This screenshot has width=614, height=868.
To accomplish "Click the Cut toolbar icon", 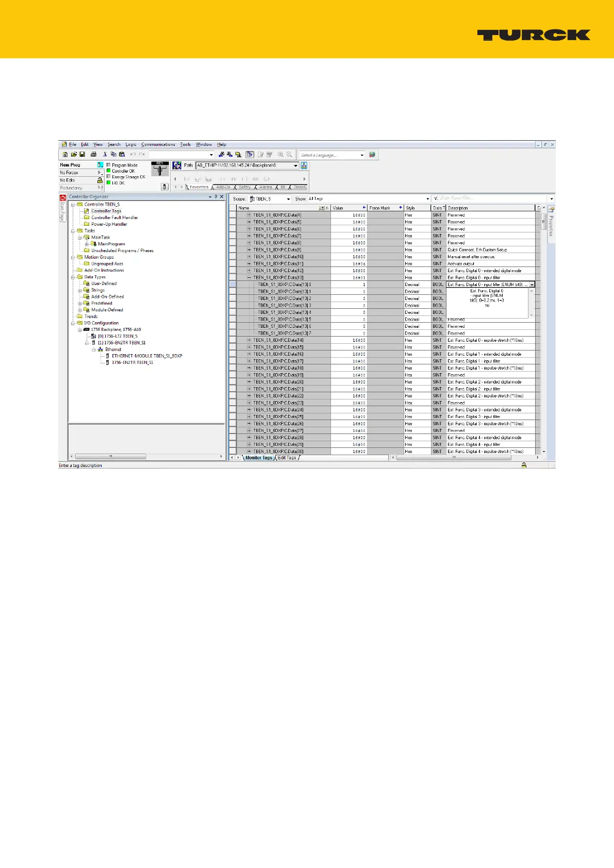I will (105, 154).
